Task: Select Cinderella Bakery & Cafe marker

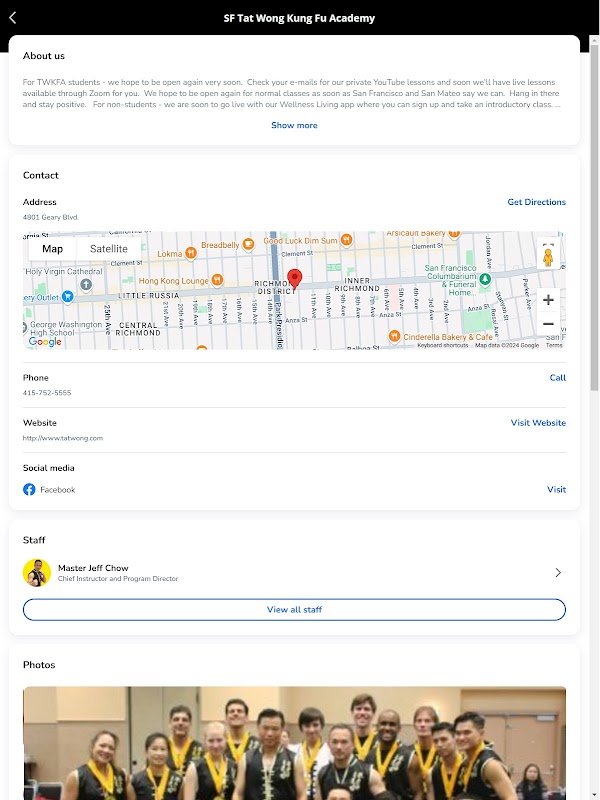Action: click(394, 336)
